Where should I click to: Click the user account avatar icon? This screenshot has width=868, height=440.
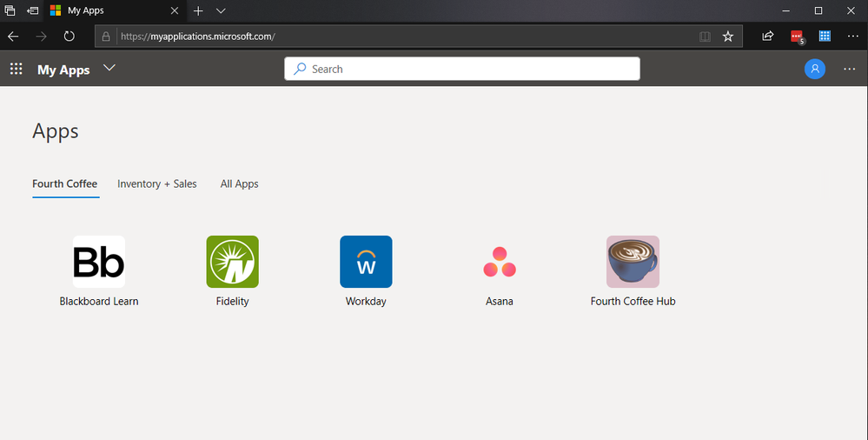point(815,69)
